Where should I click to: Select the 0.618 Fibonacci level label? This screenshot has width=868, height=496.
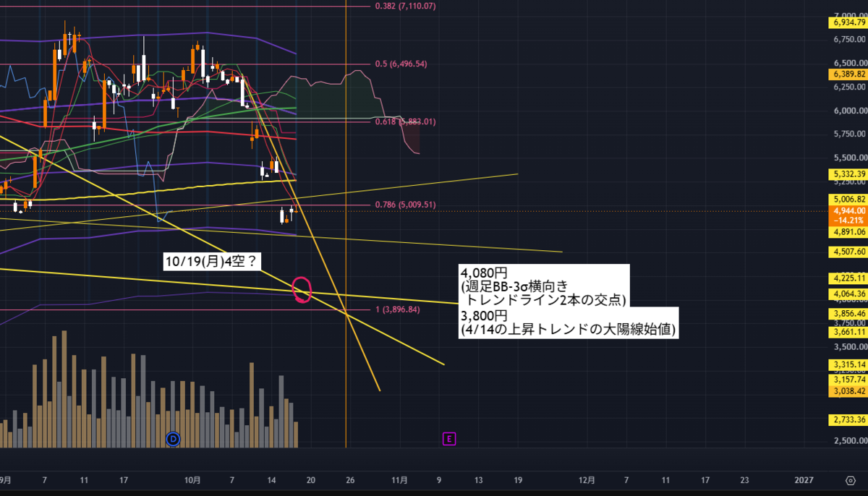[x=405, y=122]
